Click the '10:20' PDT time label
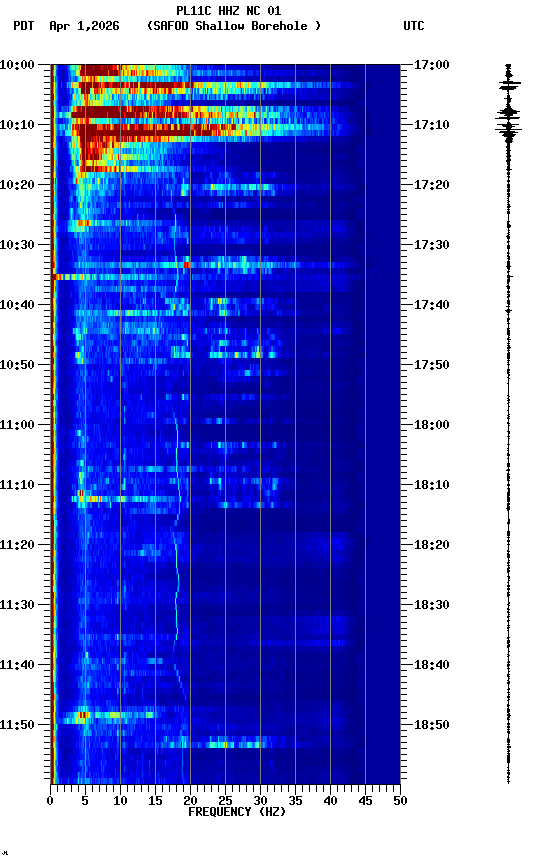 pos(17,185)
